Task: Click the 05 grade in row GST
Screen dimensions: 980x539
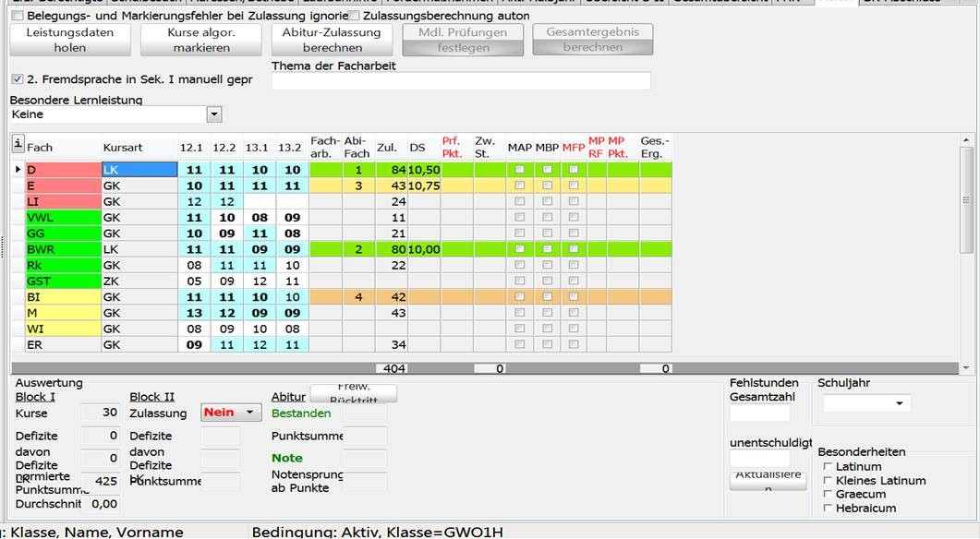Action: point(194,281)
